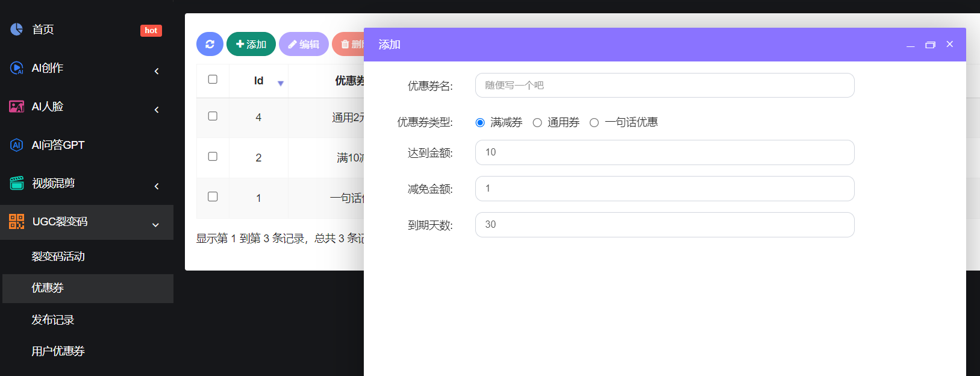This screenshot has height=376, width=980.
Task: Click the AI创作 sidebar icon
Action: [16, 68]
